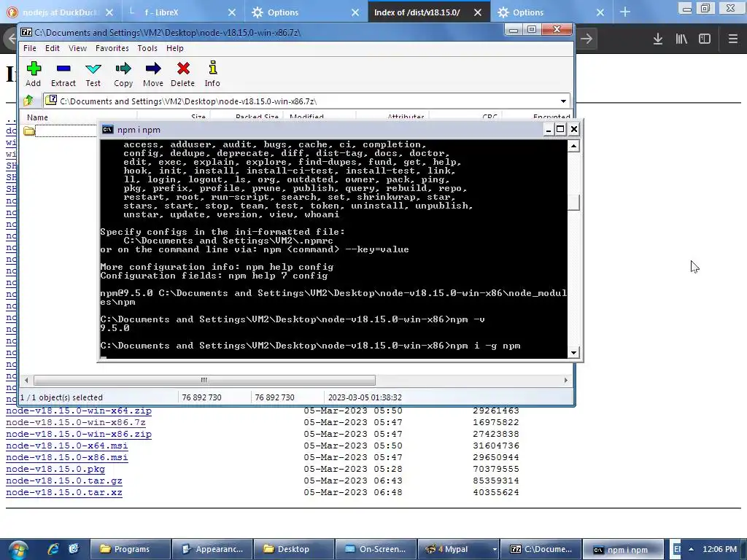The image size is (747, 560).
Task: Click cmd scrollbar up arrow
Action: 573,146
